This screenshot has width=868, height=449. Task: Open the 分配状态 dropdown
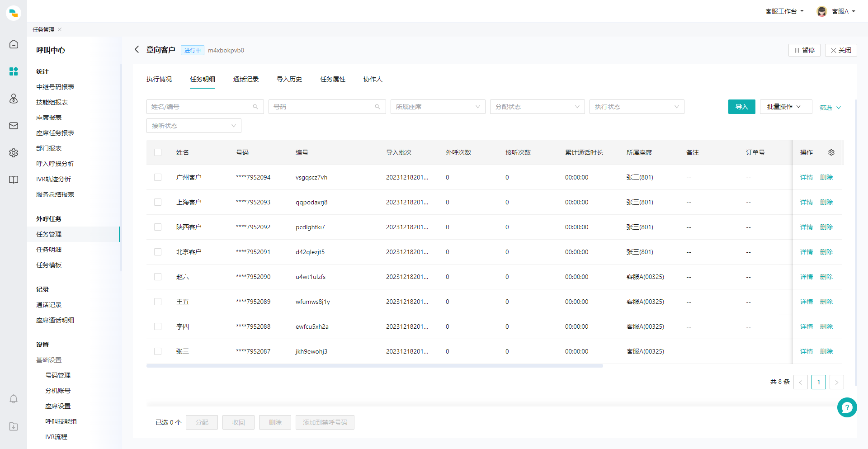537,107
